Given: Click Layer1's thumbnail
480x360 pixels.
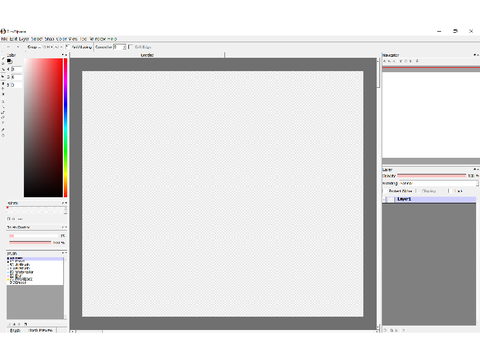Looking at the screenshot, I should point(391,199).
